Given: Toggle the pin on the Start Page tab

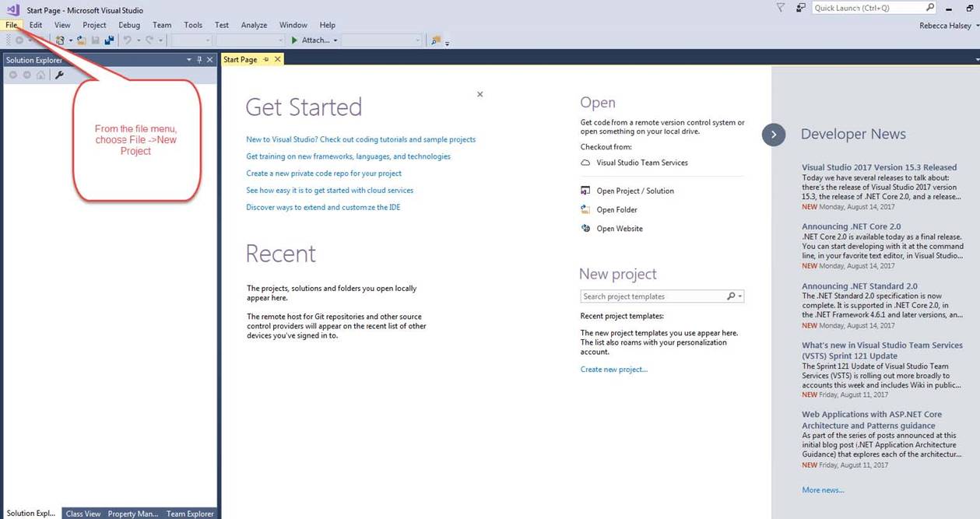Looking at the screenshot, I should [x=266, y=60].
